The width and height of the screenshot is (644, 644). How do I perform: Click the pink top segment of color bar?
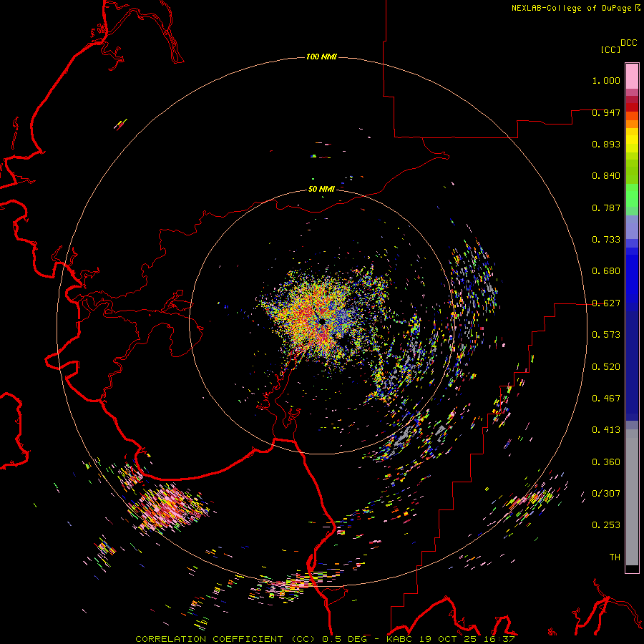(x=632, y=76)
